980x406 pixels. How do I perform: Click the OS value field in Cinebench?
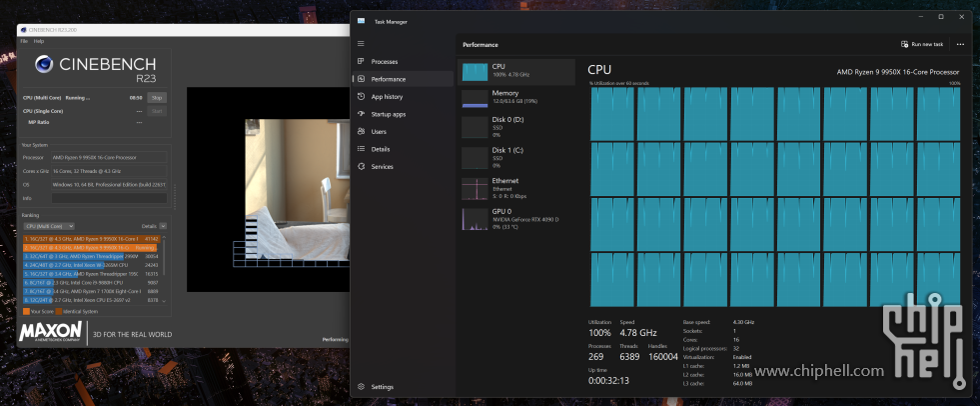[x=109, y=185]
